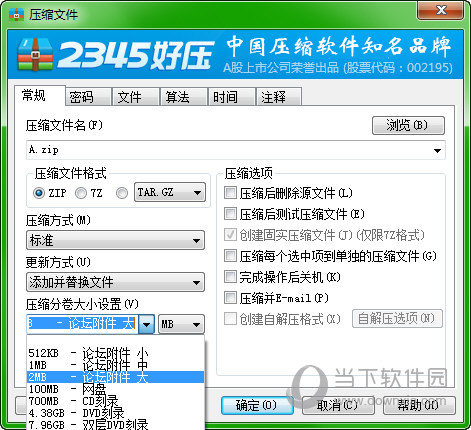Enable 压缩后测试压缩文件 checkbox
471x430 pixels.
pyautogui.click(x=230, y=214)
